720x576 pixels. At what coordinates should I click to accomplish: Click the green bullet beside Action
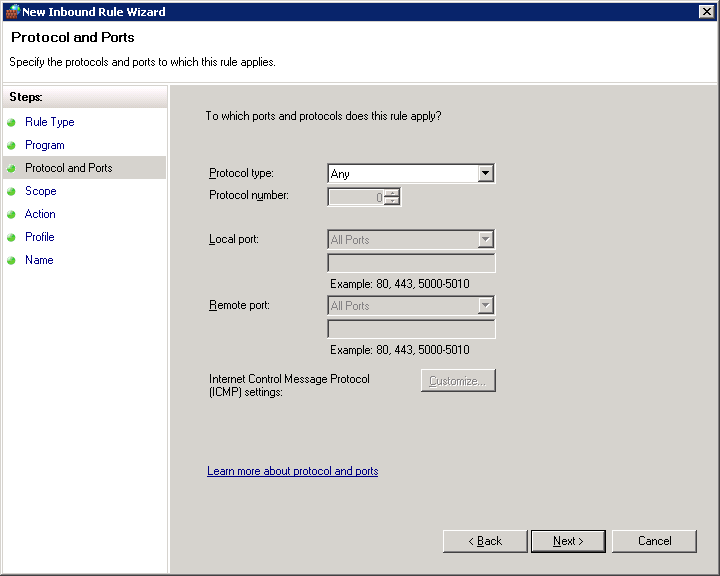point(11,214)
